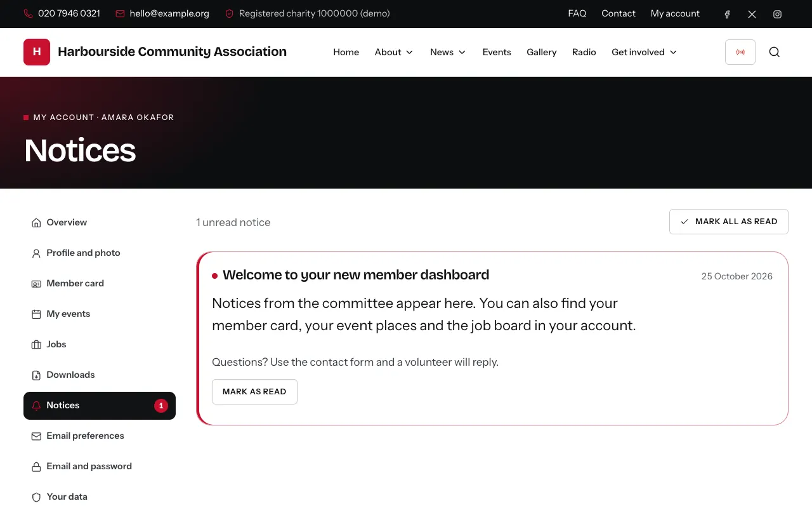
Task: Click the Harbourside Community Association title
Action: (x=172, y=51)
